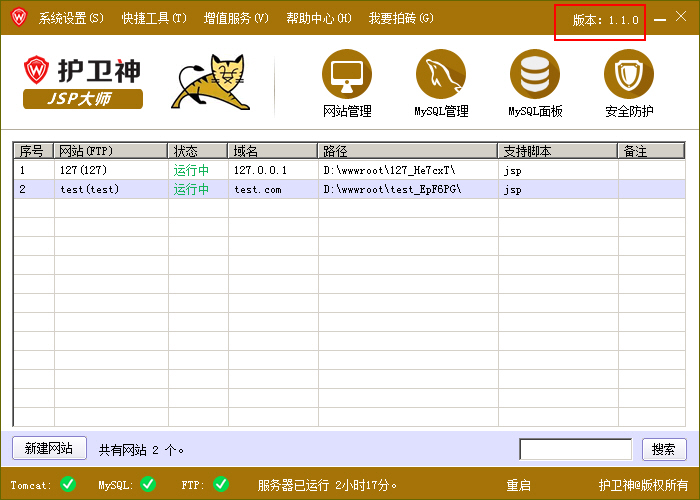Close the JSP大师 window

point(681,17)
